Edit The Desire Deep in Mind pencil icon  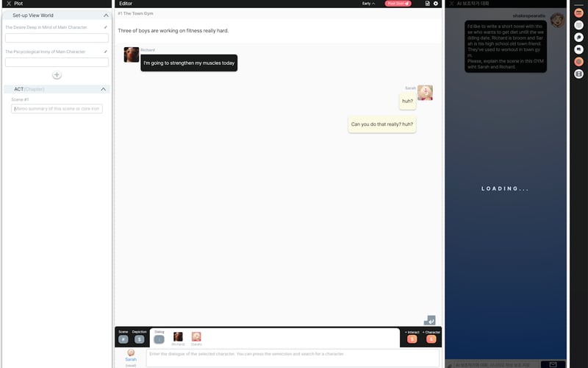[x=105, y=27]
